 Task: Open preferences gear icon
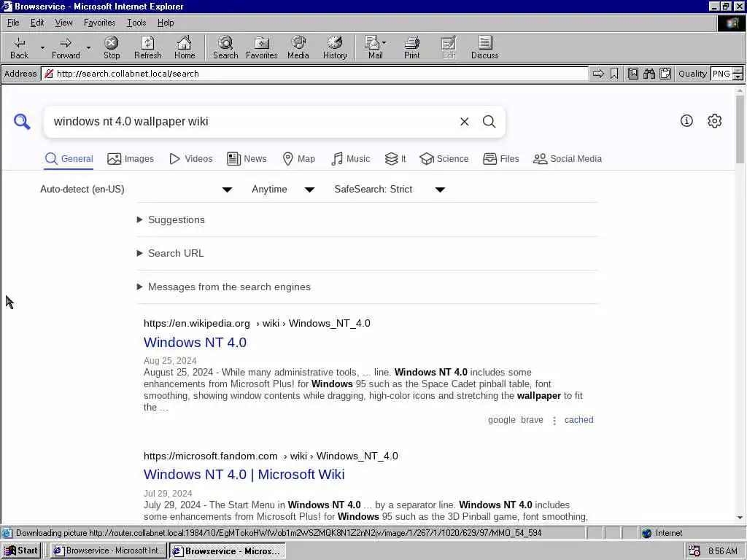click(x=715, y=121)
